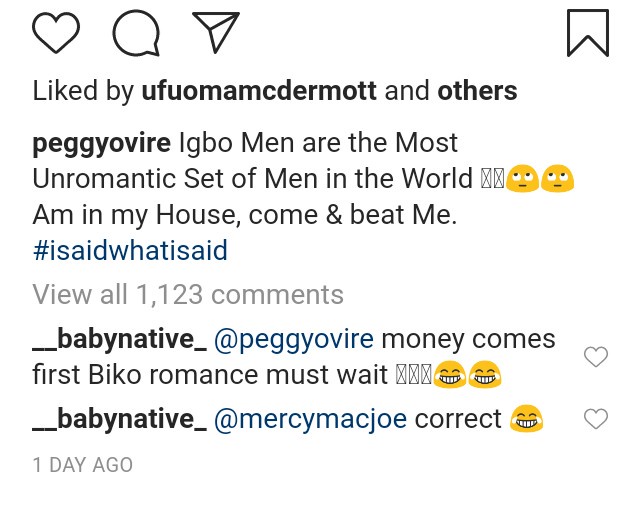Click the 1 DAY AGO timestamp

83,465
